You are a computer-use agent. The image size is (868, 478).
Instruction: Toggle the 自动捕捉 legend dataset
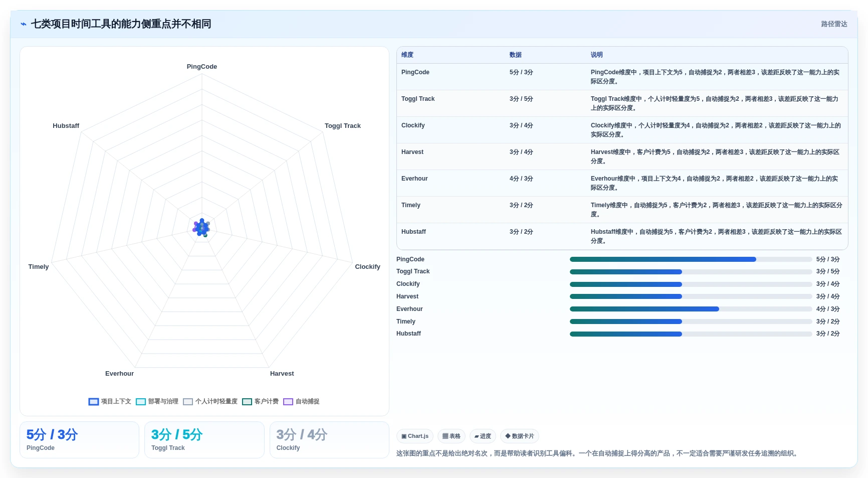[x=301, y=401]
